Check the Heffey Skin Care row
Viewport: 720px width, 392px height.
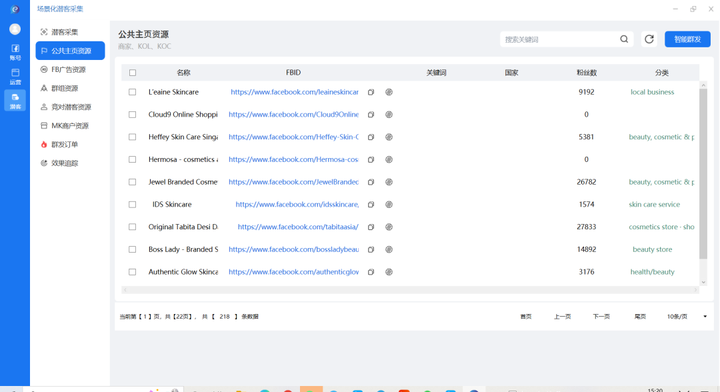click(x=132, y=137)
